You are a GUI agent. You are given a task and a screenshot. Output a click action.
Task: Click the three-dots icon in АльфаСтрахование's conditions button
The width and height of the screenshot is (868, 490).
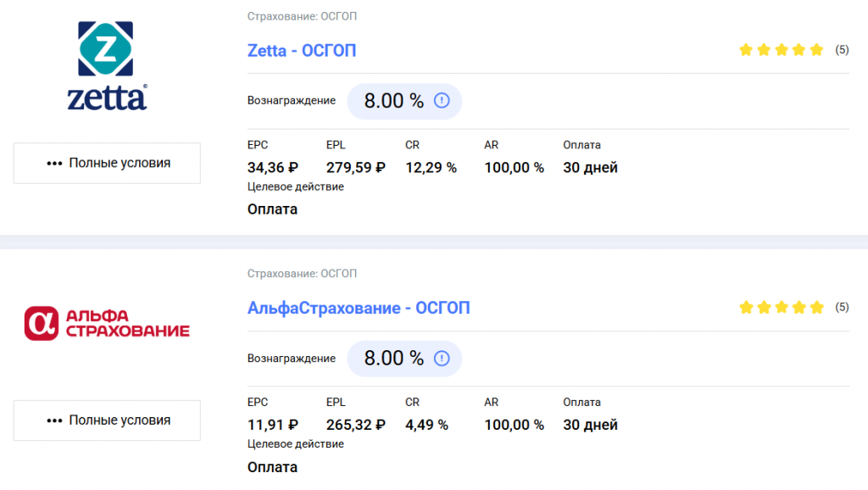tap(54, 420)
